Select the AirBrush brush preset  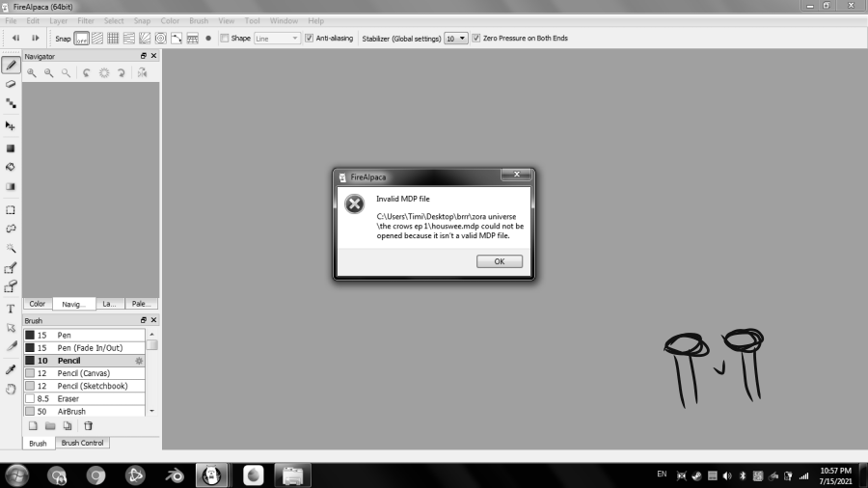click(x=73, y=411)
